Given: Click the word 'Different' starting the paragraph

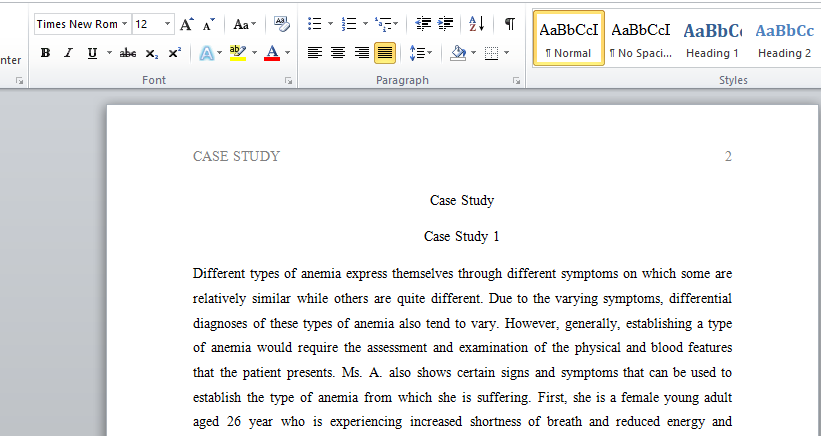Looking at the screenshot, I should (x=218, y=274).
